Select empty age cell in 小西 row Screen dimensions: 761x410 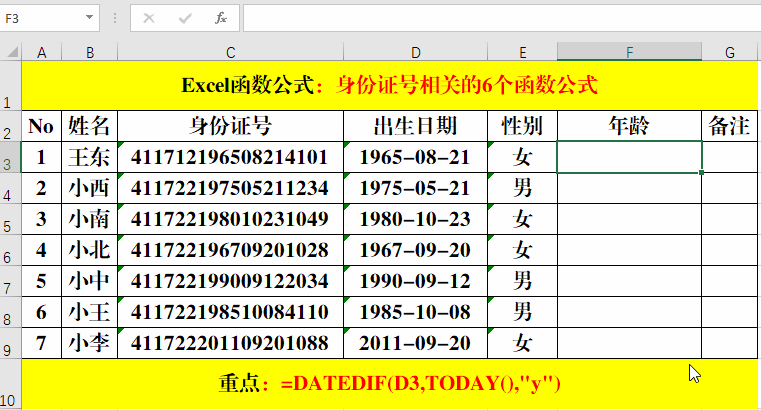(x=629, y=188)
